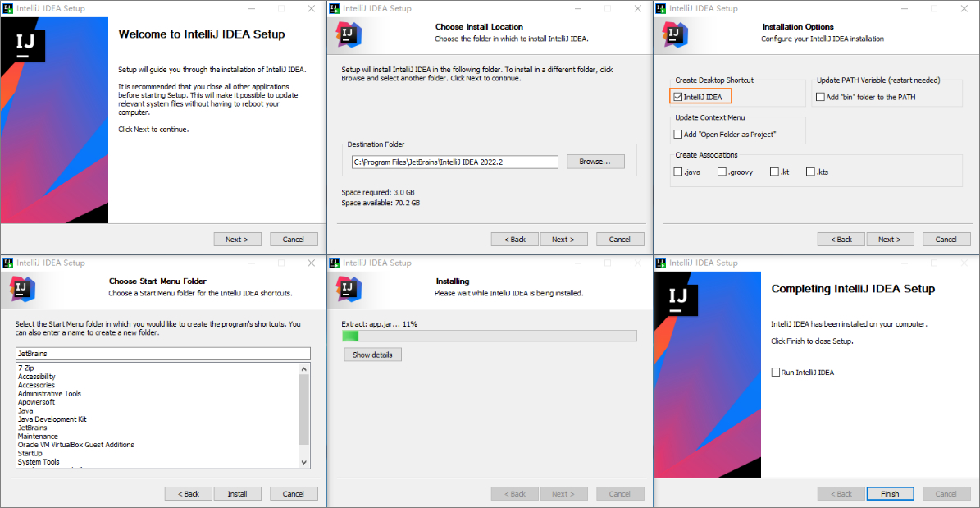980x508 pixels.
Task: Tick the .kts association checkbox
Action: click(810, 172)
